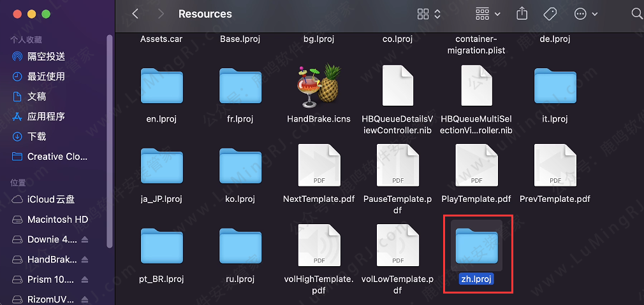
Task: Eject the Prism 10 volume
Action: 85,280
